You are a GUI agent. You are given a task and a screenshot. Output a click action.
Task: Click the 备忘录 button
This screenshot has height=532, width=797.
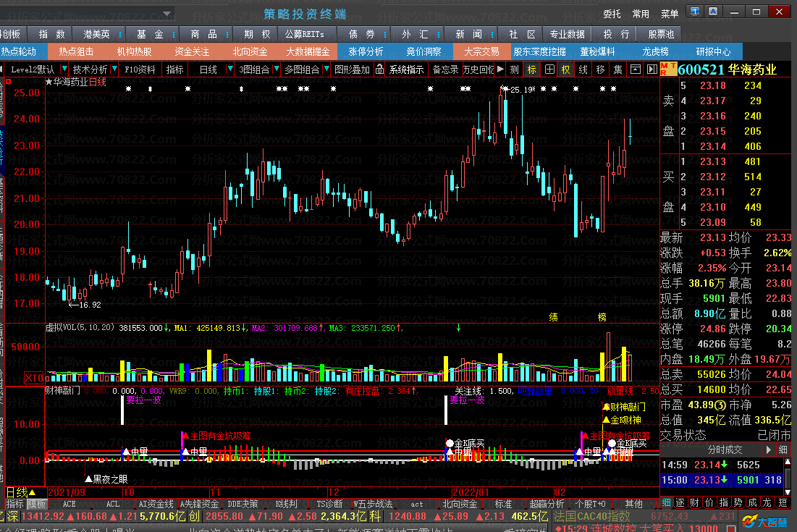(445, 69)
